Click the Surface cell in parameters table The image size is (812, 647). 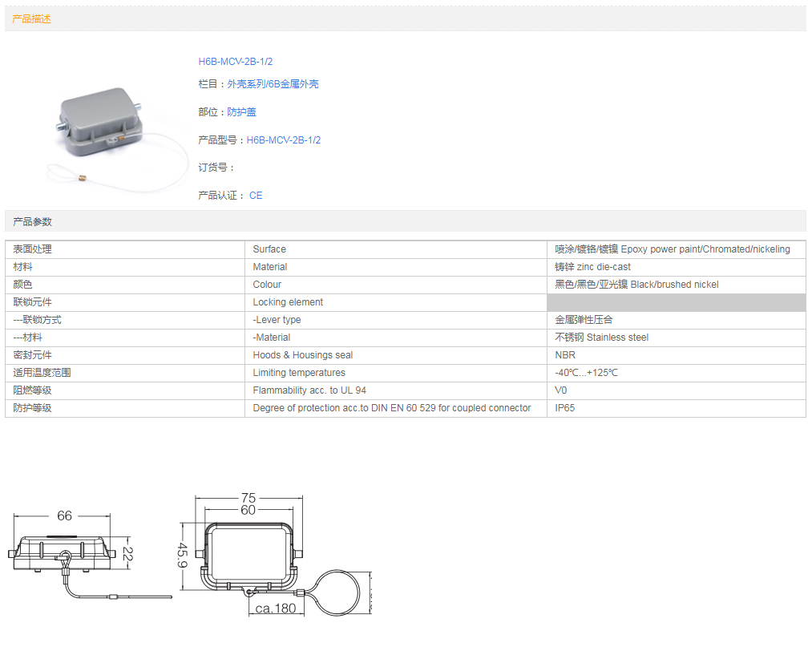[x=269, y=249]
